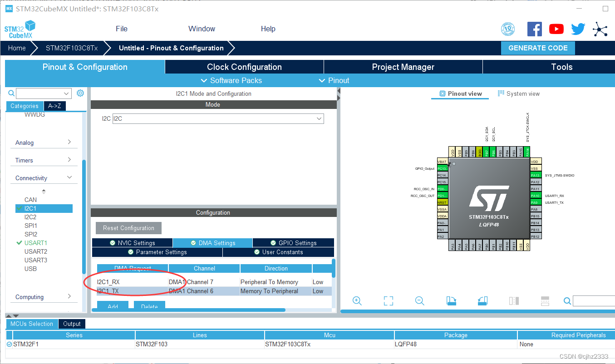Click the ST community network icon
Screen dimensions: 615x364
click(x=600, y=29)
